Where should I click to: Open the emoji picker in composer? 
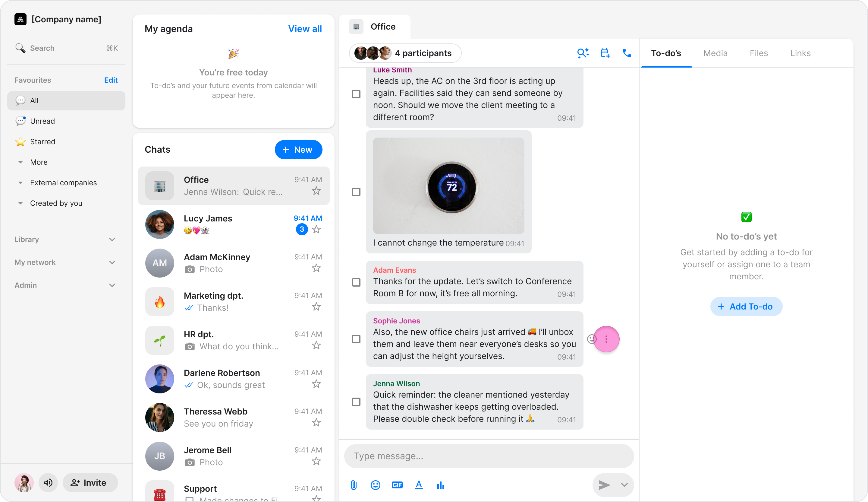[375, 485]
